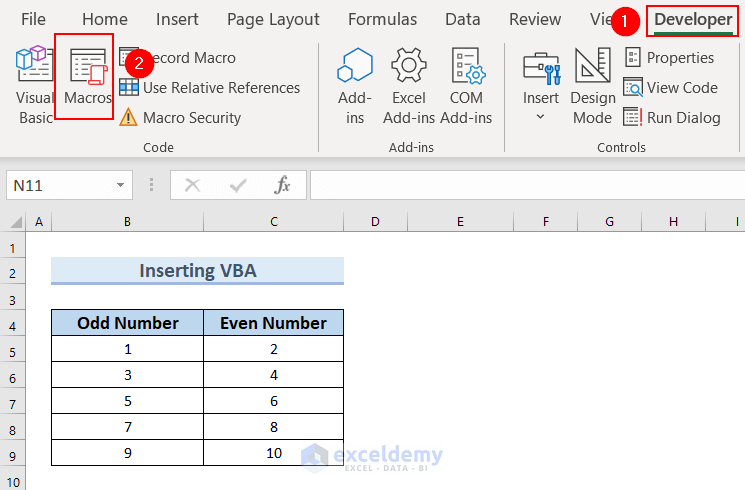Viewport: 745px width, 490px height.
Task: Open the File menu
Action: coord(33,19)
